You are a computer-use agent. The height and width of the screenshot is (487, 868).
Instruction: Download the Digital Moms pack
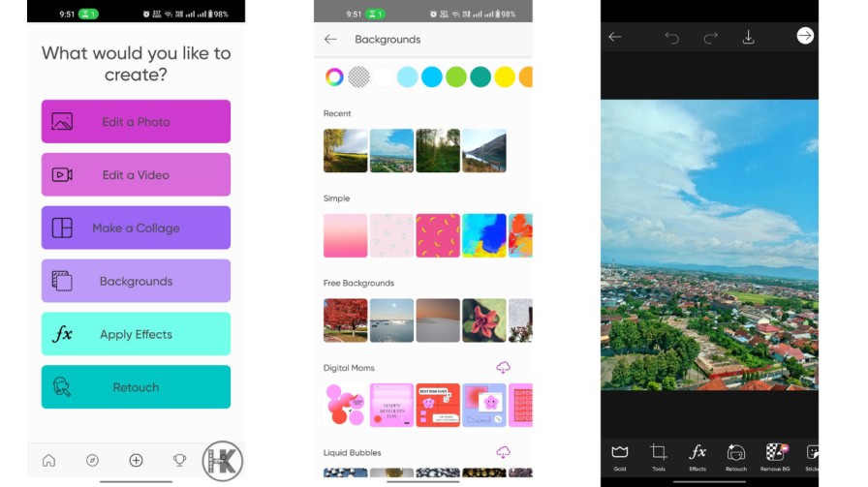[x=503, y=367]
